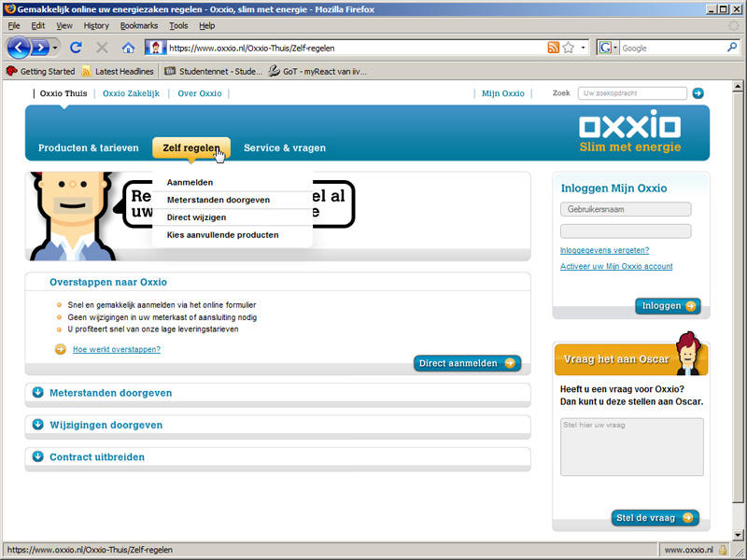This screenshot has width=747, height=560.
Task: Select Aanmelden from the Zelf regelen menu
Action: pos(190,183)
